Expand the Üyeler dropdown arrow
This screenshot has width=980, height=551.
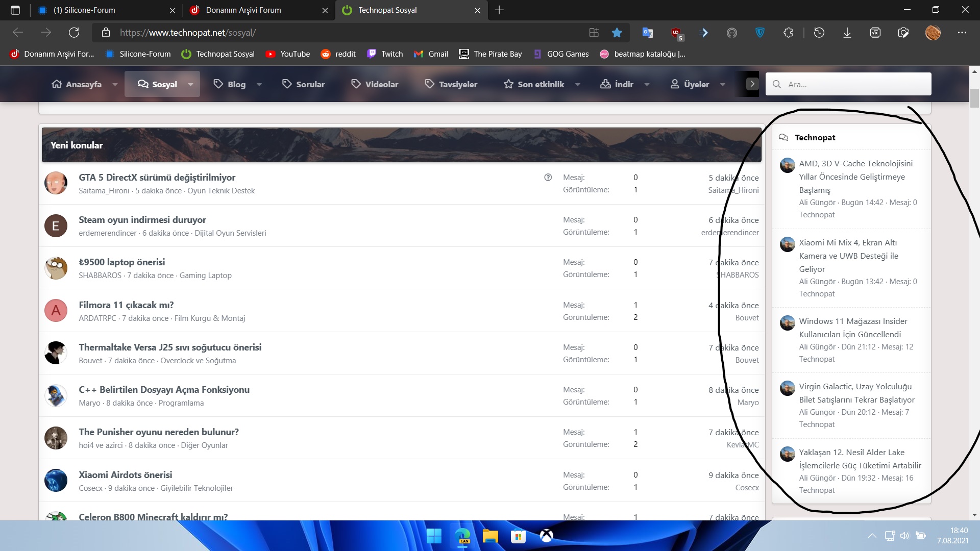click(723, 85)
